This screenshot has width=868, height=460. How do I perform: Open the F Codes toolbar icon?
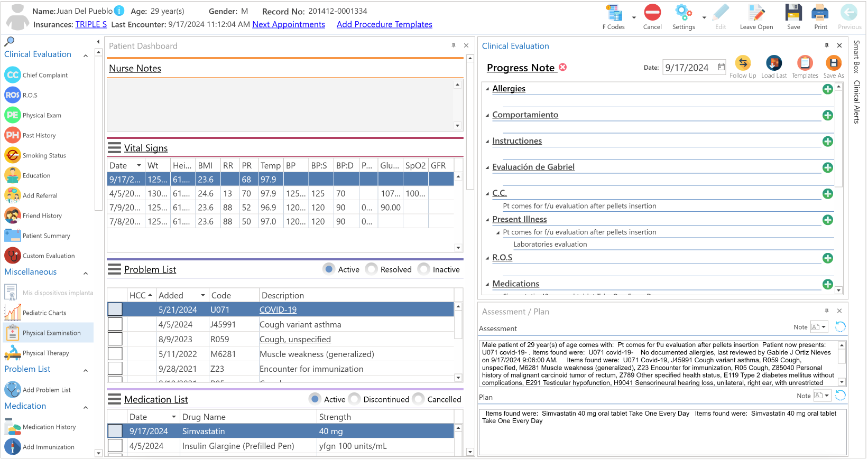[x=614, y=13]
